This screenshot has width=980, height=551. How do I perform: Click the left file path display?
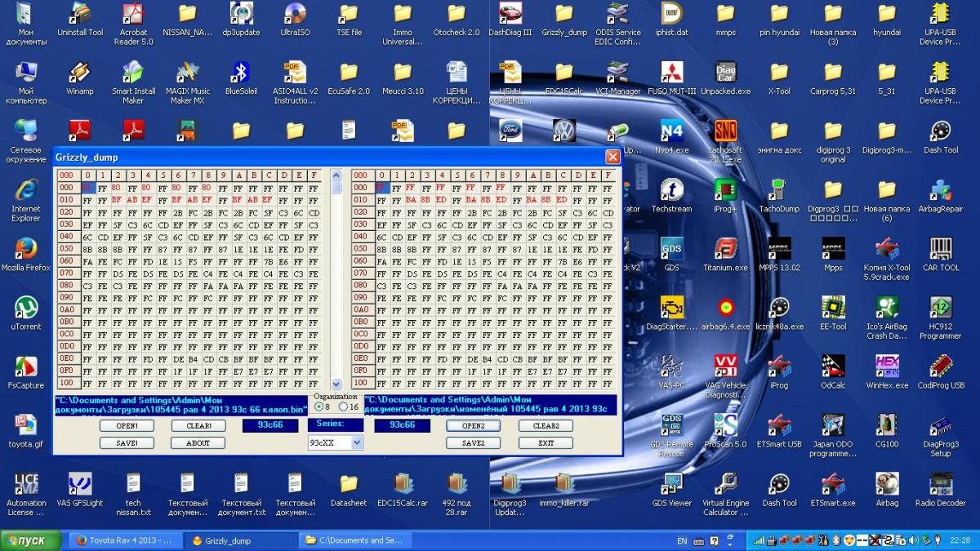[x=182, y=405]
